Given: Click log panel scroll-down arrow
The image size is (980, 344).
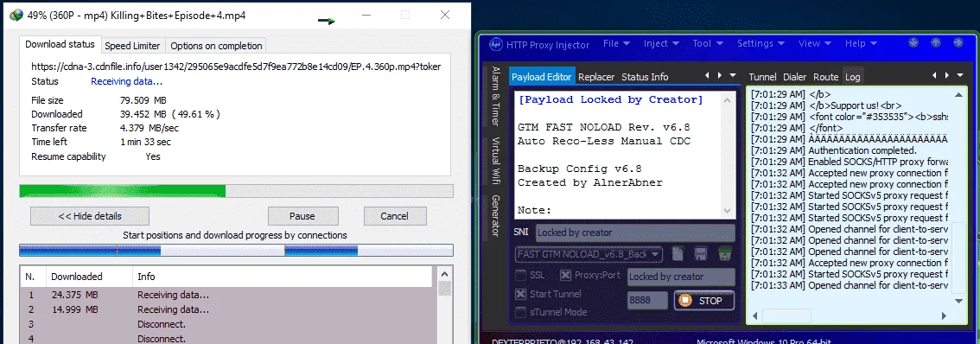Looking at the screenshot, I should (x=958, y=301).
